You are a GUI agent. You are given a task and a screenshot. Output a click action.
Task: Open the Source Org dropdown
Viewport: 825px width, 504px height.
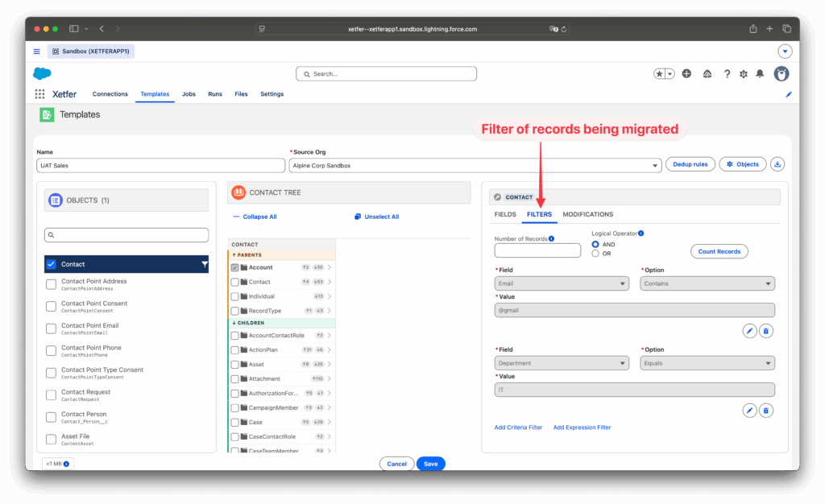coord(475,166)
